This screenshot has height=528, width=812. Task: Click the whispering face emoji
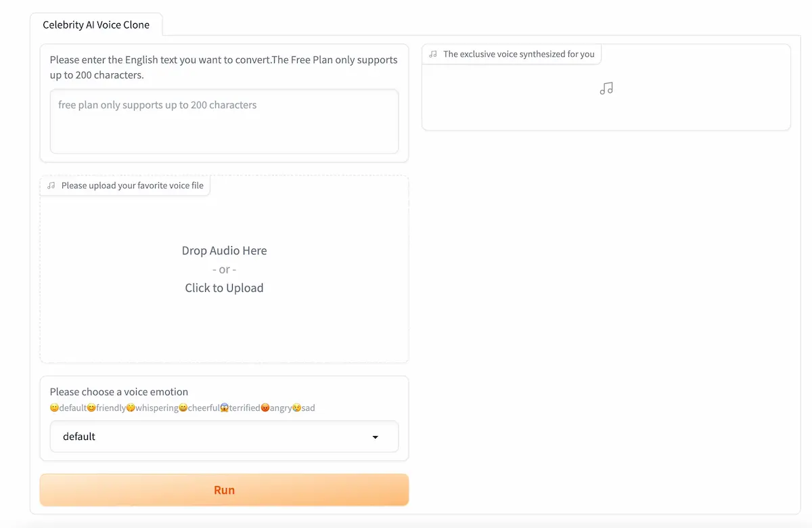[x=129, y=408]
